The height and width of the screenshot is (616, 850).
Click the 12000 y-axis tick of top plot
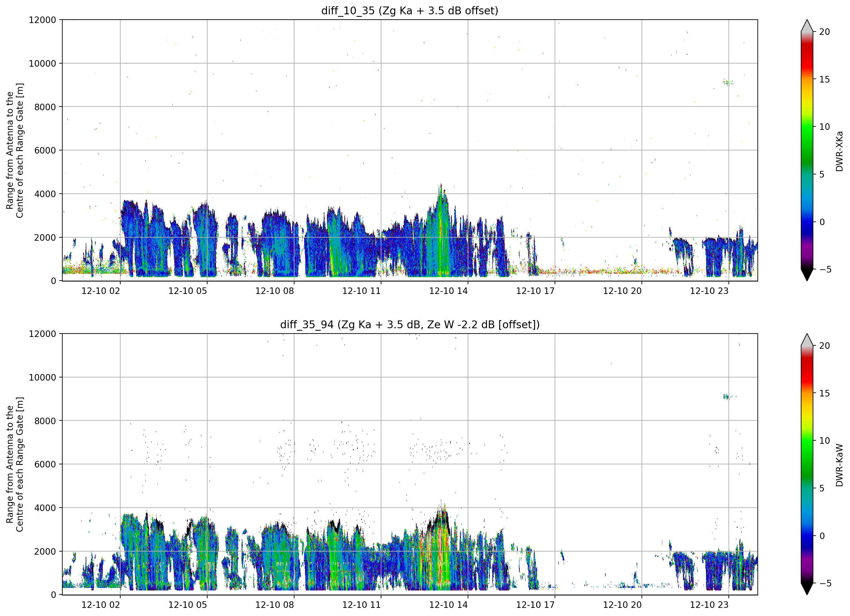[42, 20]
